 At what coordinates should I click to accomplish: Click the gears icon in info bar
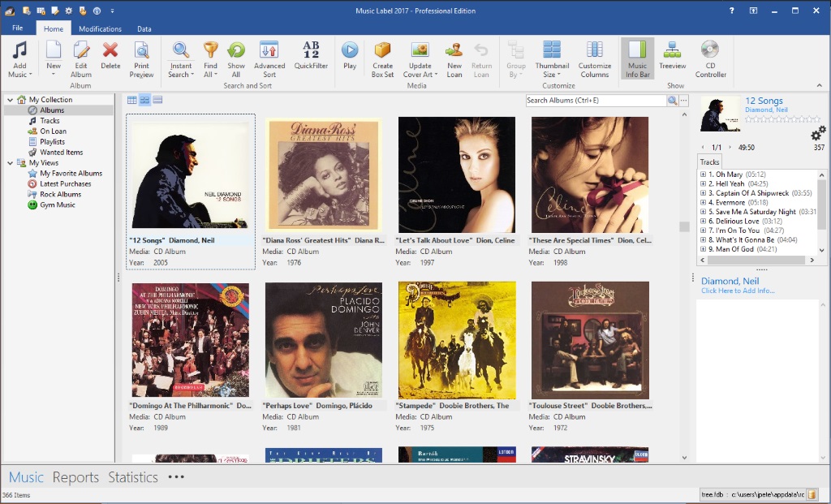click(x=818, y=133)
